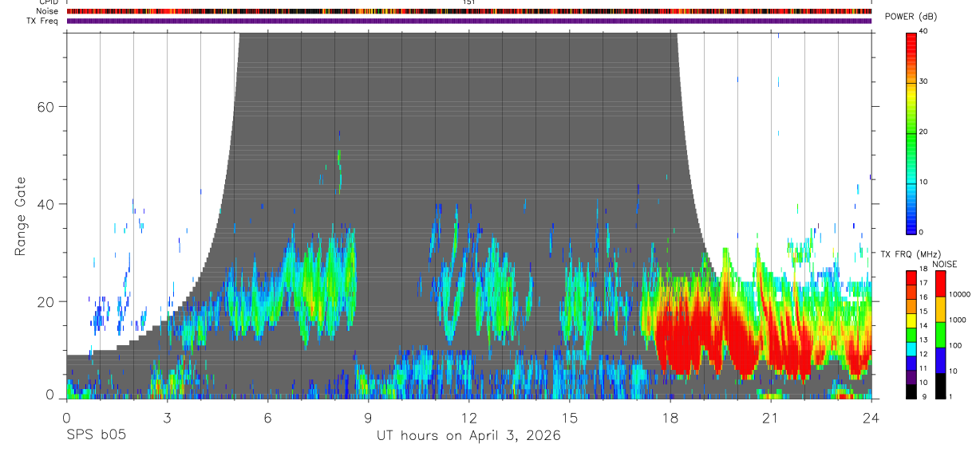The width and height of the screenshot is (980, 452).
Task: Click the 30 tick on power colorbar
Action: [924, 81]
